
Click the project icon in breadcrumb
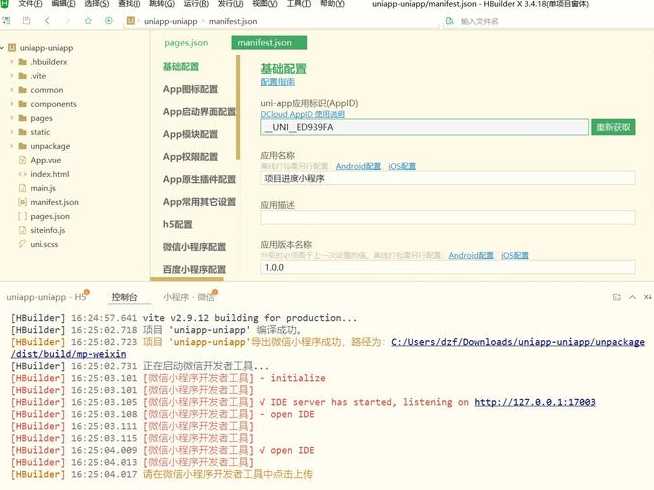131,21
